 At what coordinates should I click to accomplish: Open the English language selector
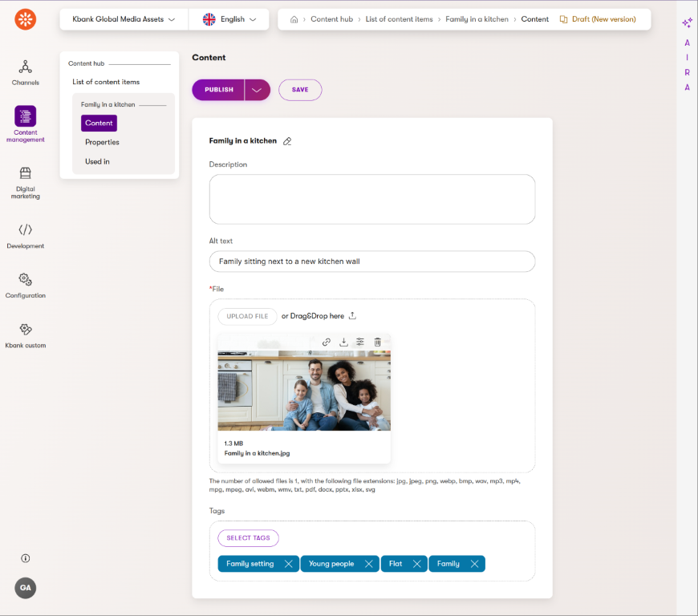pyautogui.click(x=229, y=19)
